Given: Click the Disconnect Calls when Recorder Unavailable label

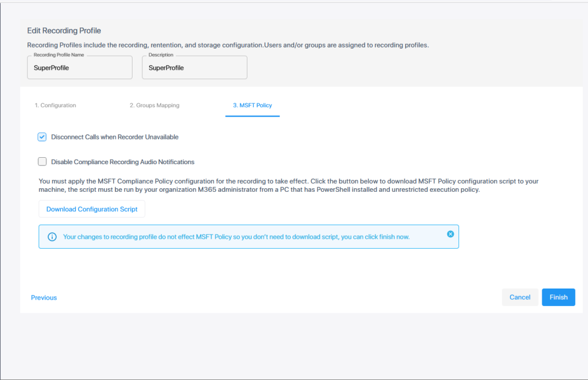Looking at the screenshot, I should coord(115,137).
